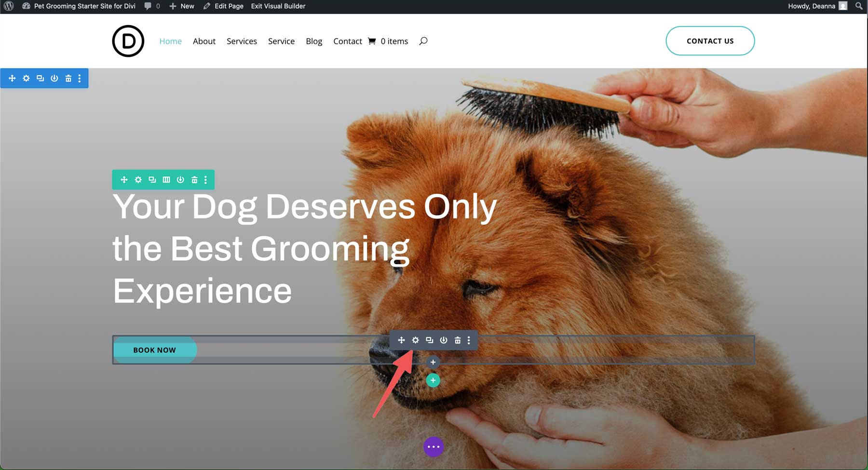Select About in the navigation menu
Image resolution: width=868 pixels, height=470 pixels.
pos(204,41)
